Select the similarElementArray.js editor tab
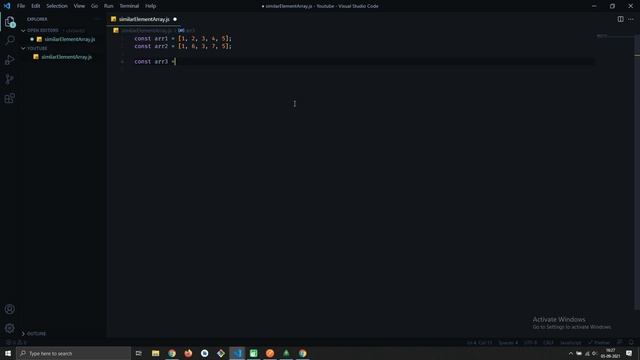The width and height of the screenshot is (640, 360). pyautogui.click(x=144, y=19)
